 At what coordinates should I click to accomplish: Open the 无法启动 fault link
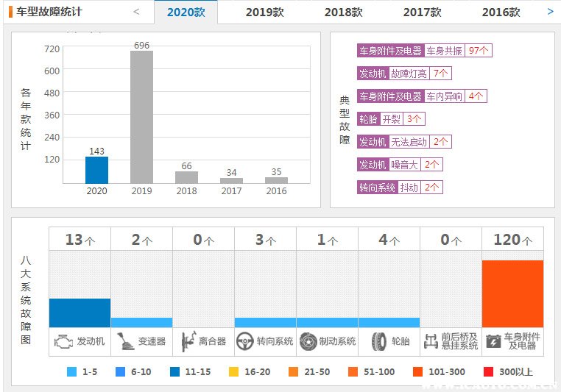409,142
